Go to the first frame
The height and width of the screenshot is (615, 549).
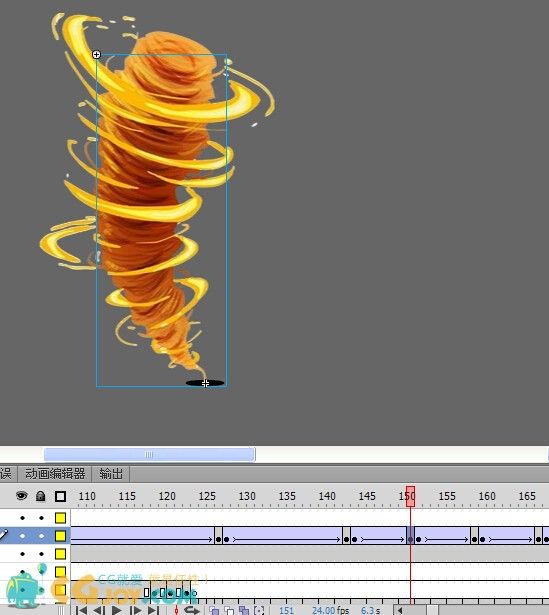click(82, 610)
